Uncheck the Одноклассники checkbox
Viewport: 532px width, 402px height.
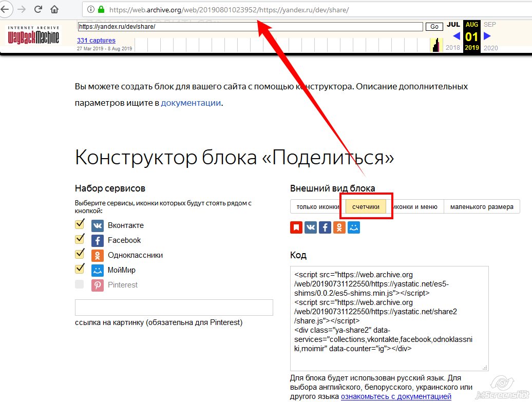pyautogui.click(x=80, y=254)
